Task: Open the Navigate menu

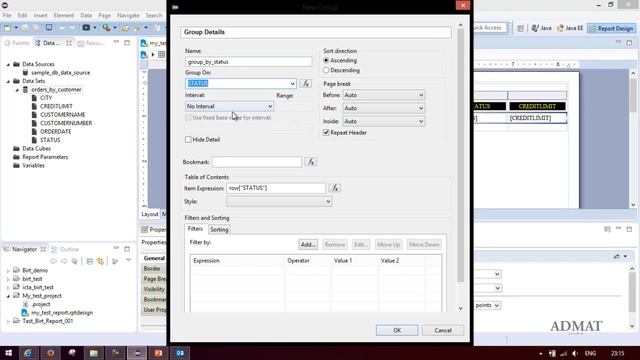Action: pos(128,15)
